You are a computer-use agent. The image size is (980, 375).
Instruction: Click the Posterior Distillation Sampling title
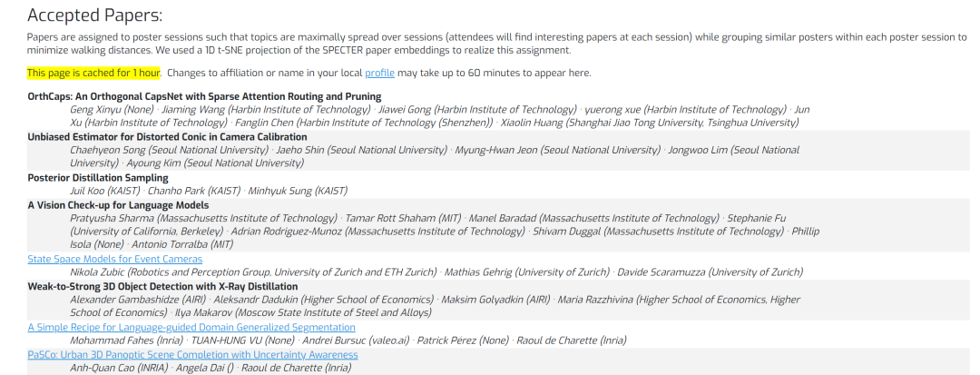tap(98, 177)
